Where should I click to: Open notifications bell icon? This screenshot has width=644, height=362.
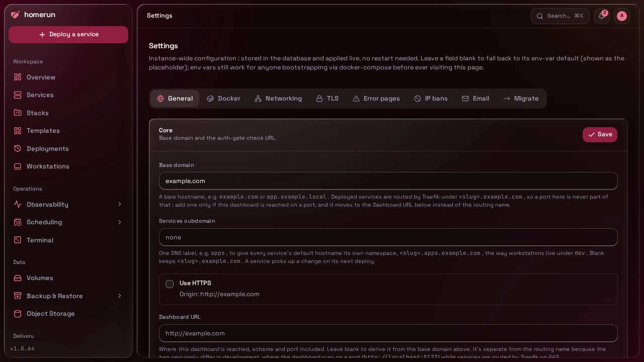click(602, 16)
